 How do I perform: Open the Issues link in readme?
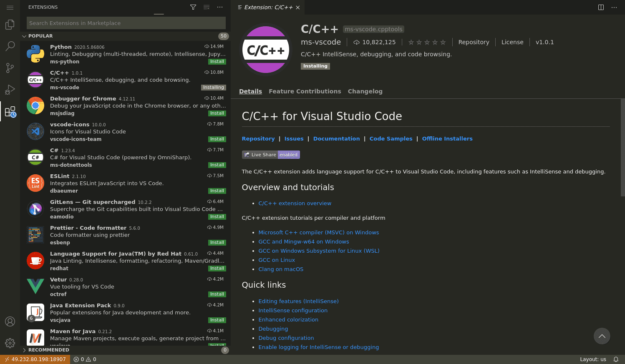294,139
